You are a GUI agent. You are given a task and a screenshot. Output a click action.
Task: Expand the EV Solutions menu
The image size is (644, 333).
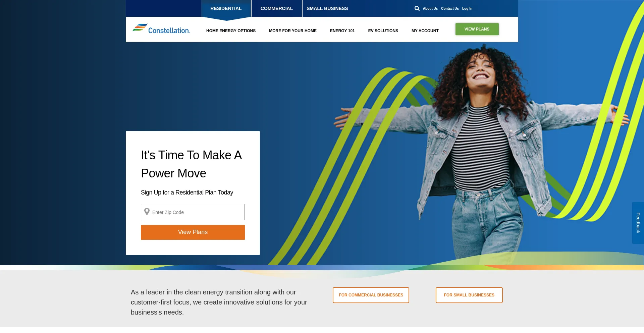(x=383, y=31)
